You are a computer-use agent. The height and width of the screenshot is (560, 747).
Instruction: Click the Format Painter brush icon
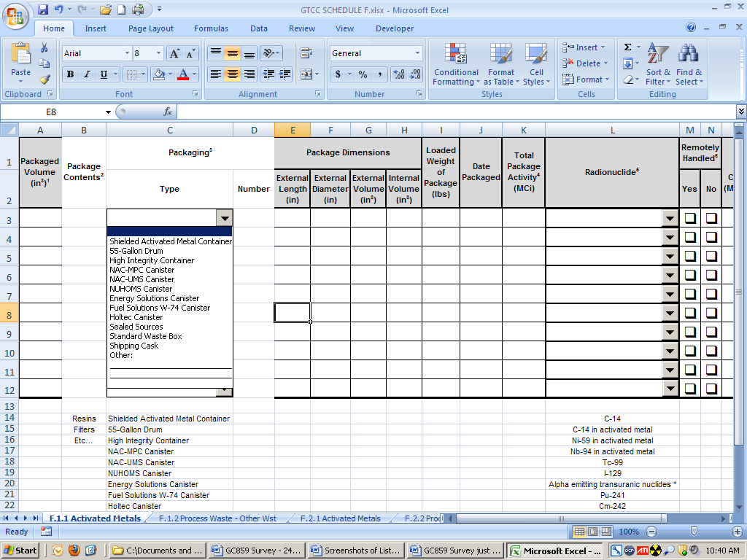click(x=44, y=79)
